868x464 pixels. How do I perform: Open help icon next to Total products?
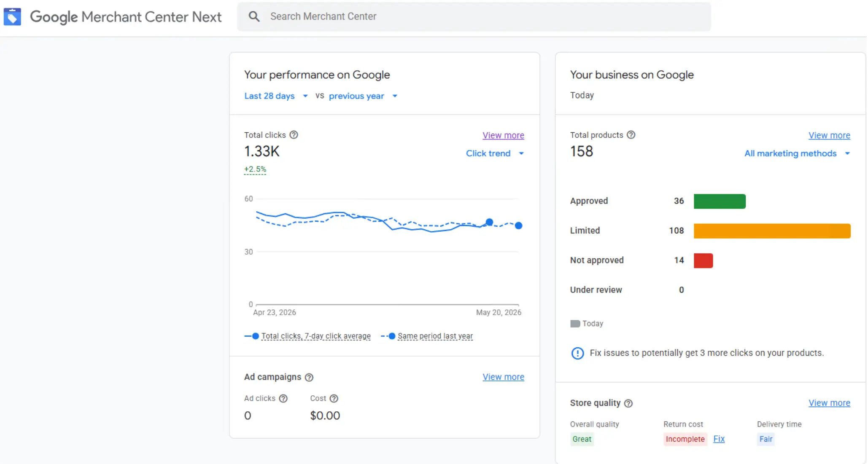click(x=631, y=135)
